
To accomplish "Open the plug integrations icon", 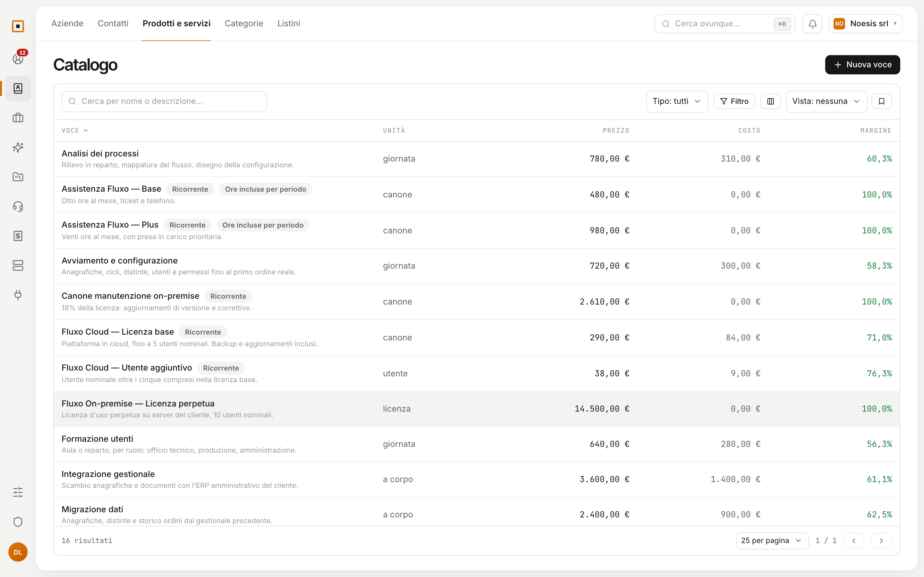I will click(18, 295).
